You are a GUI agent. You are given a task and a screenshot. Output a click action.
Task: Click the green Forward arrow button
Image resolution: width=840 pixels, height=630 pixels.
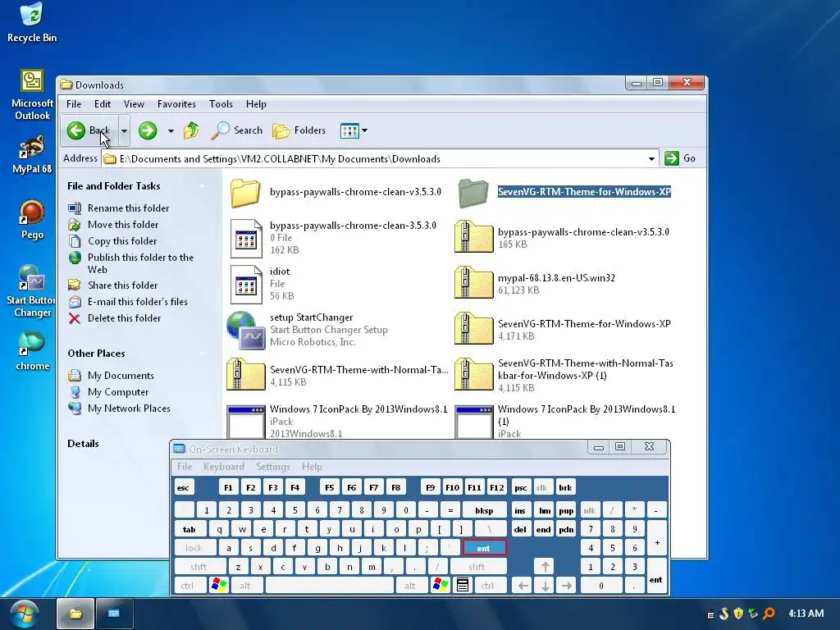pos(148,130)
